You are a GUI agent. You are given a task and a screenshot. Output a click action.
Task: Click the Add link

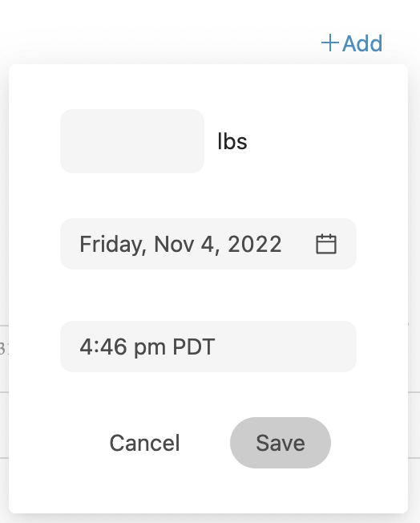(x=352, y=43)
